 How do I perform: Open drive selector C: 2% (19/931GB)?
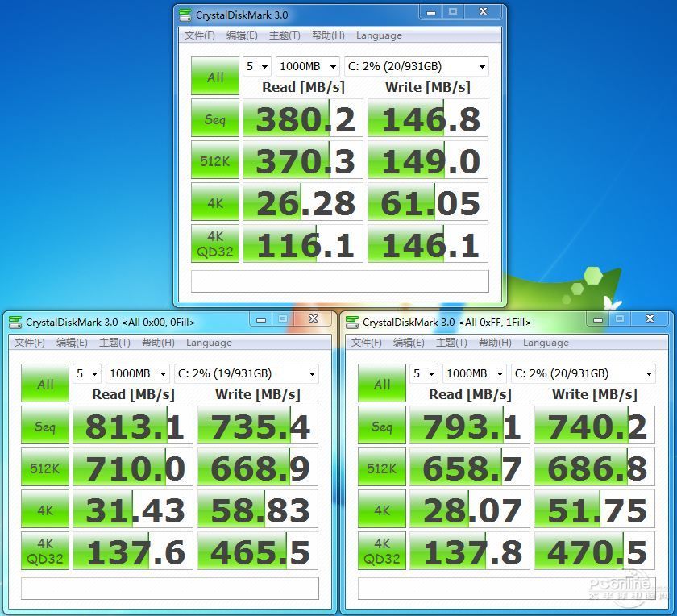246,373
